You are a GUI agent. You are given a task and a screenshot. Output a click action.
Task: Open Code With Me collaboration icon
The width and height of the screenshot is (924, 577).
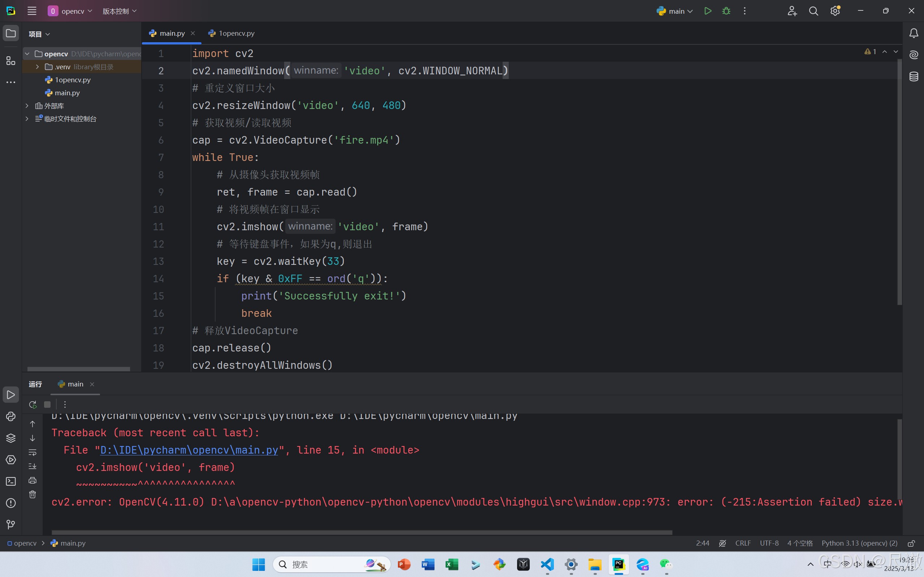[791, 11]
